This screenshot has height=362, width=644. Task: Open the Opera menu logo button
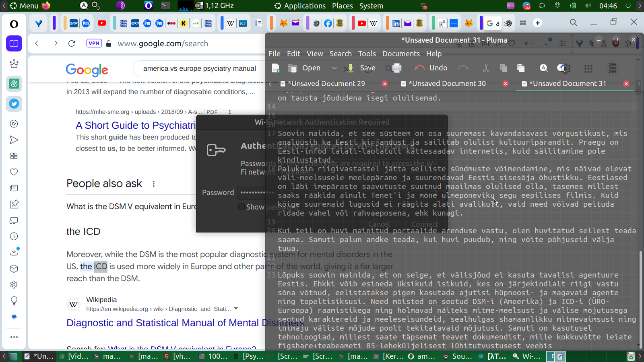pyautogui.click(x=14, y=24)
